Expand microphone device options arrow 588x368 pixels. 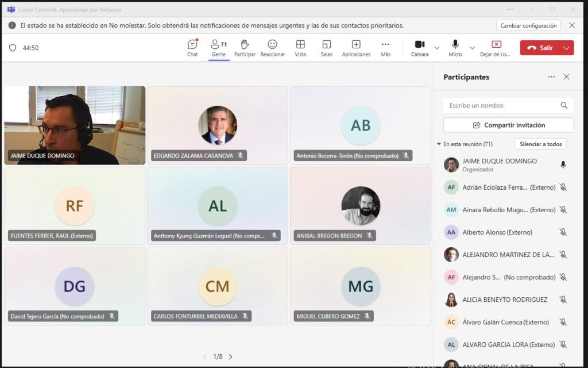(472, 48)
